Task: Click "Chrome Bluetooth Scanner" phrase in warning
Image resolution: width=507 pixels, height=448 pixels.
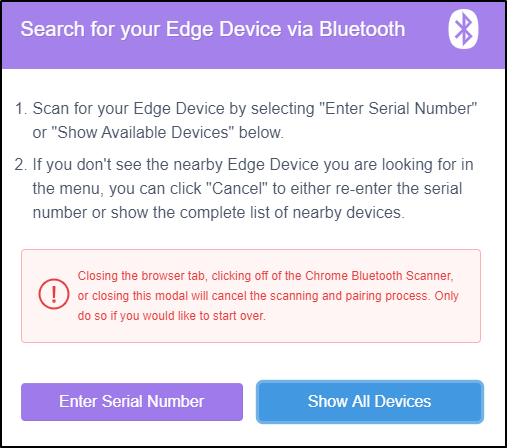Action: [x=379, y=276]
